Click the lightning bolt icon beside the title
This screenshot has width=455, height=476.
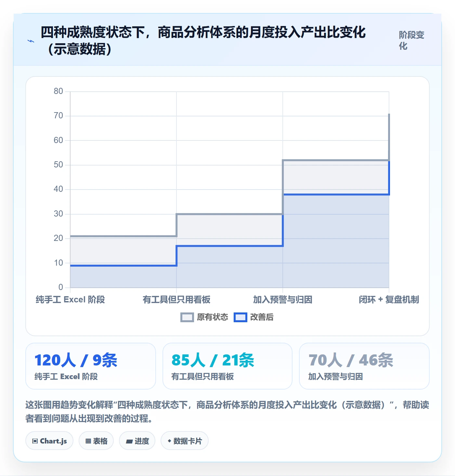point(31,41)
